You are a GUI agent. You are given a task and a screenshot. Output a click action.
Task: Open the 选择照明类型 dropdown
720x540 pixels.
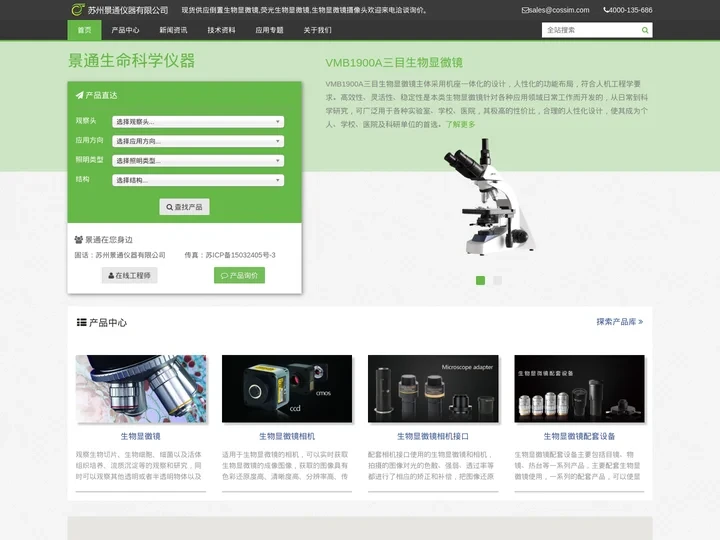pos(198,161)
